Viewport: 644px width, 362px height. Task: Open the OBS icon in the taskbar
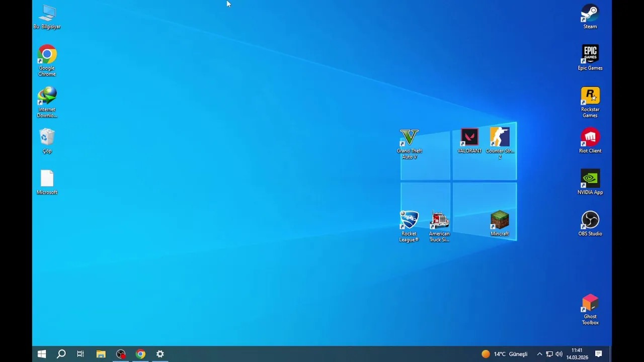pos(121,354)
